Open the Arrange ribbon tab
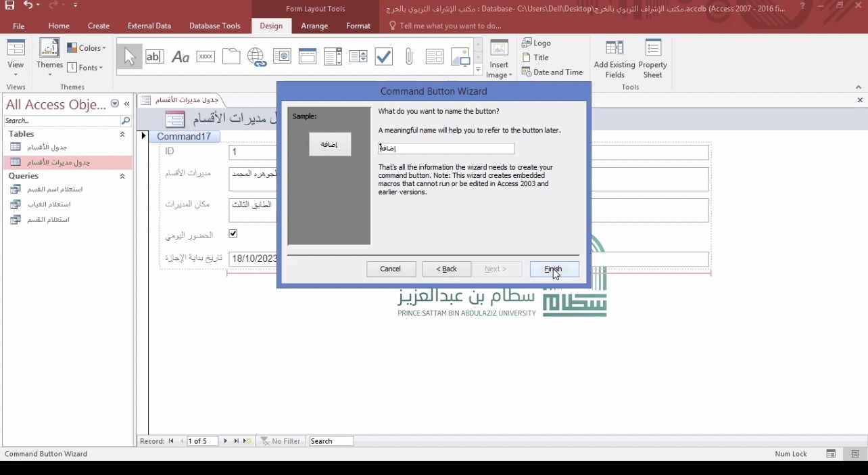 tap(314, 26)
